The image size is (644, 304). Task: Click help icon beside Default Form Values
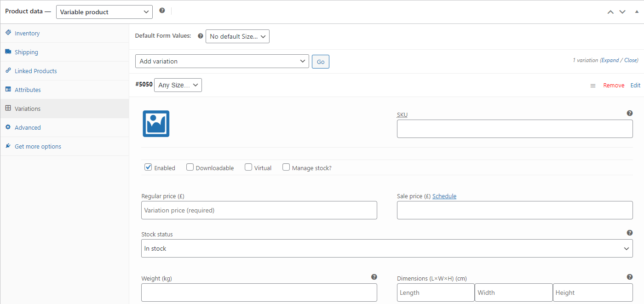point(200,36)
